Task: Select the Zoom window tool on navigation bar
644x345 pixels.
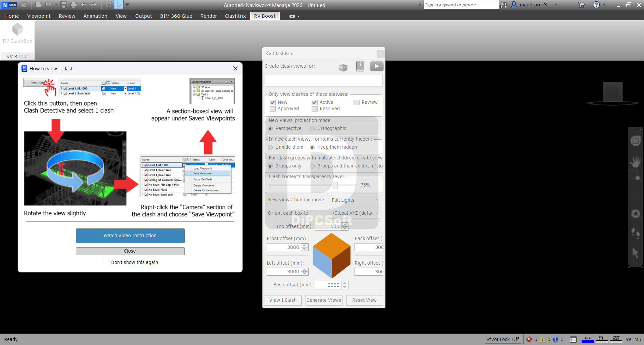Action: click(635, 175)
